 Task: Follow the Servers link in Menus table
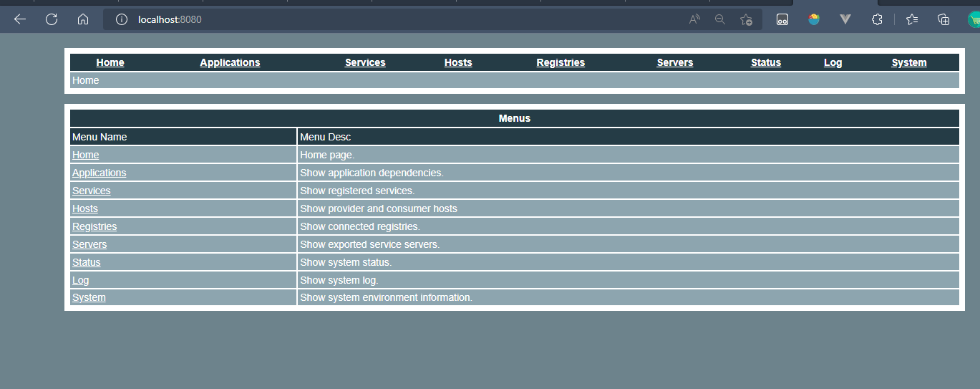coord(89,244)
